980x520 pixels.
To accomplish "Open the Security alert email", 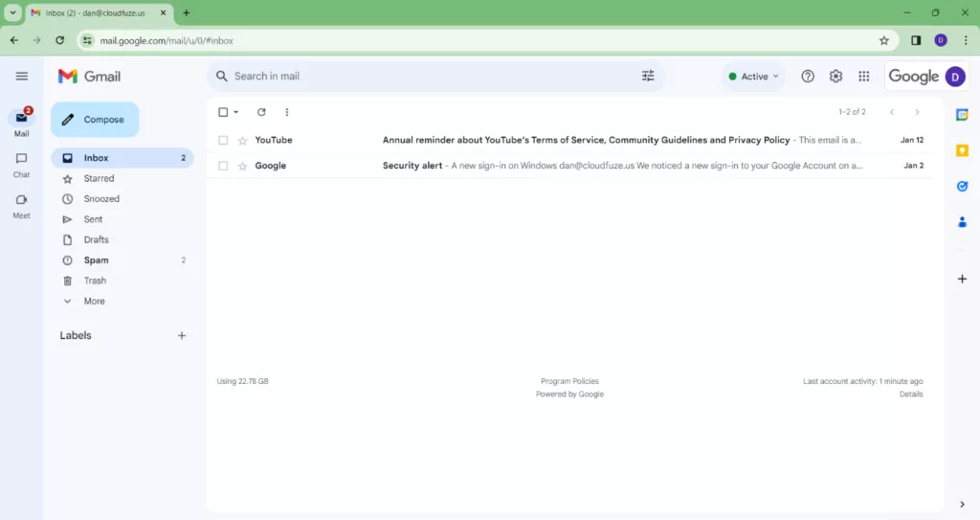I will [570, 166].
